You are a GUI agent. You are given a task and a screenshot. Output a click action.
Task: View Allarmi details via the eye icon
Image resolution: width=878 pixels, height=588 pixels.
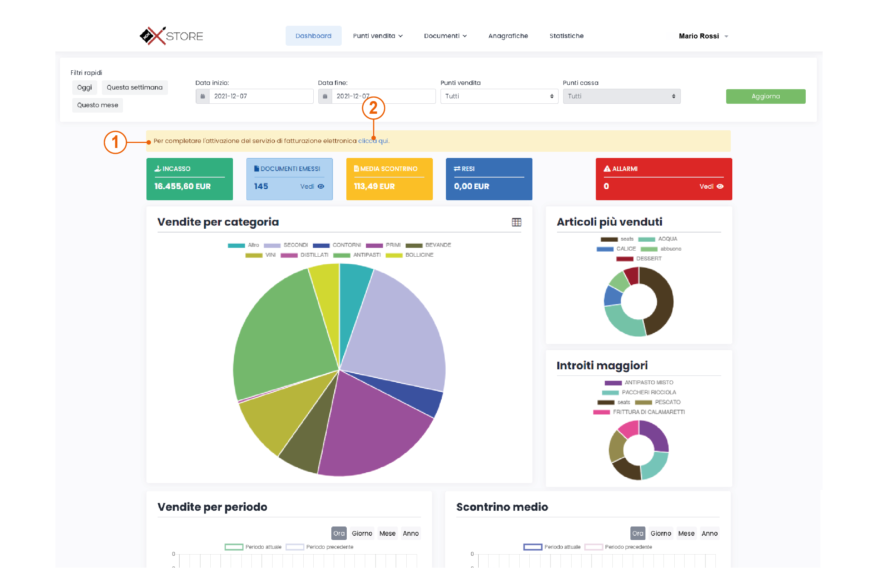pos(720,186)
